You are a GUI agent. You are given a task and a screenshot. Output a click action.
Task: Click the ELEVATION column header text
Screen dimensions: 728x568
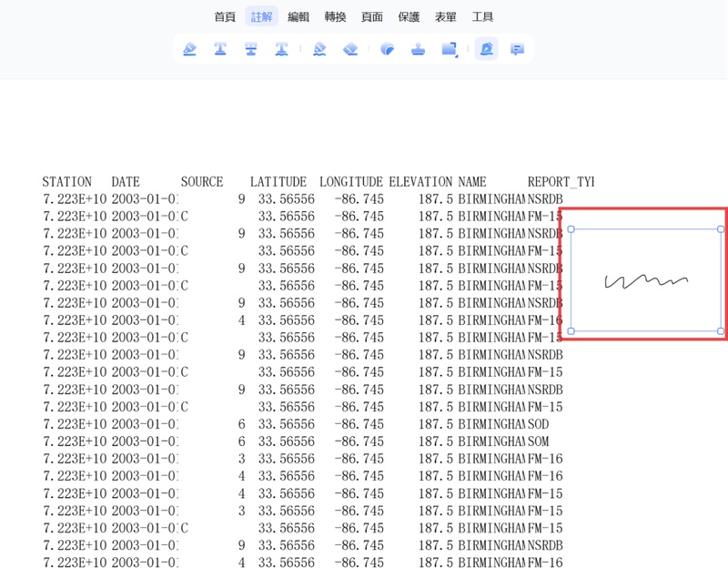point(420,181)
